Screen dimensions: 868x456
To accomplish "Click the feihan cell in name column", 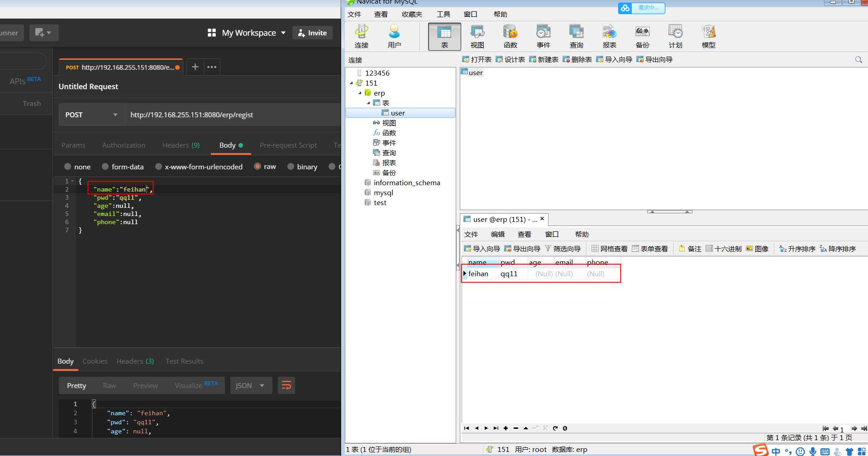I will click(482, 274).
